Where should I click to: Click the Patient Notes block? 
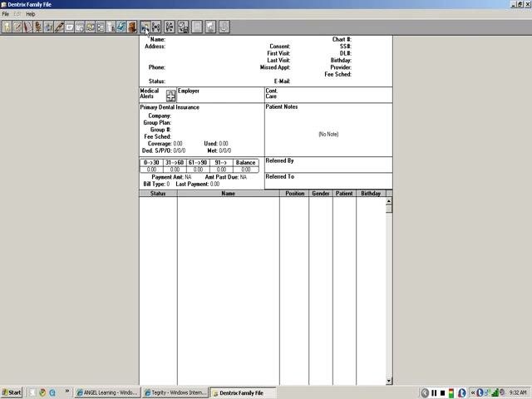[328, 130]
